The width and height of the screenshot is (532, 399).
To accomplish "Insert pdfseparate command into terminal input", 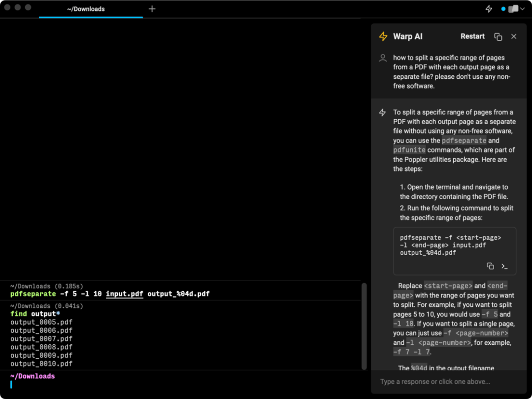I will [x=504, y=266].
